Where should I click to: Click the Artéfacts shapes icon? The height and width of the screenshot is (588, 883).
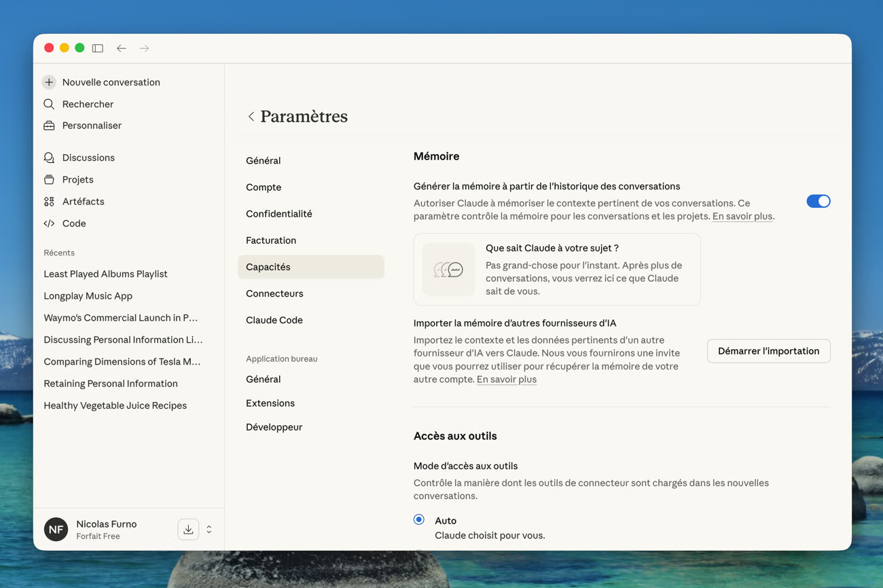(49, 202)
